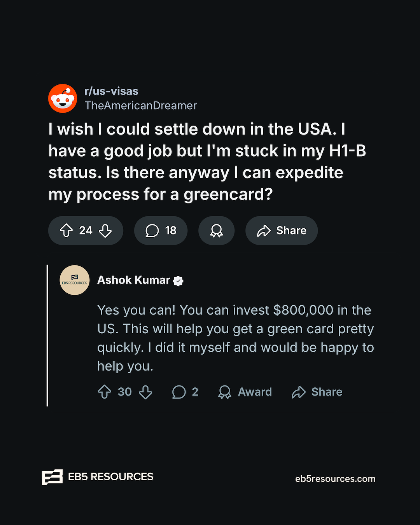Give Award to Ashok Kumar's comment

tap(245, 392)
